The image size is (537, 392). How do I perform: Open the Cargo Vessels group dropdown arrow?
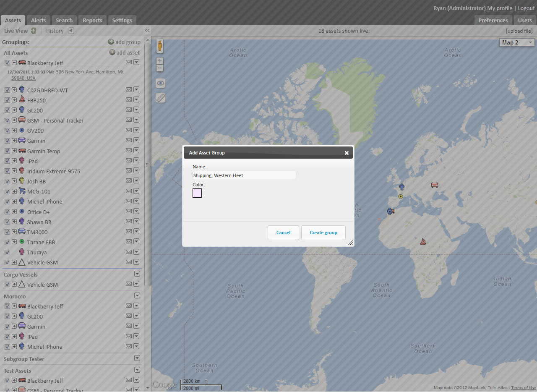point(137,274)
